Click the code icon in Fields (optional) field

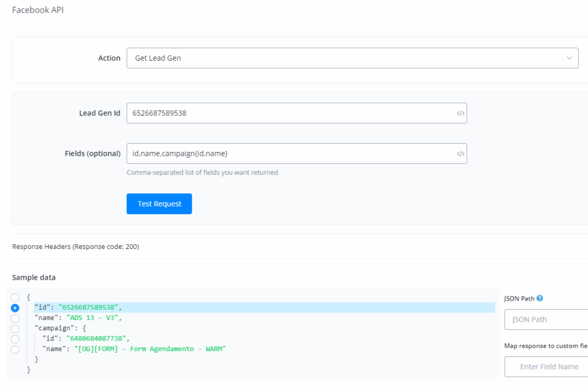coord(460,154)
